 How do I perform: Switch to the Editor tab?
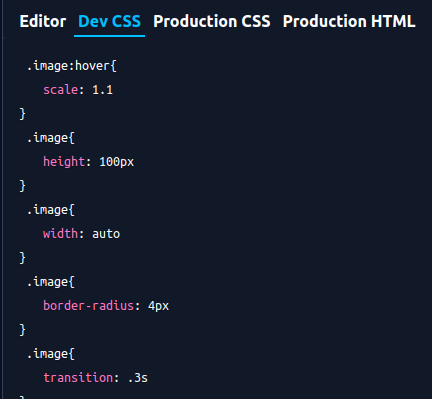pyautogui.click(x=43, y=21)
